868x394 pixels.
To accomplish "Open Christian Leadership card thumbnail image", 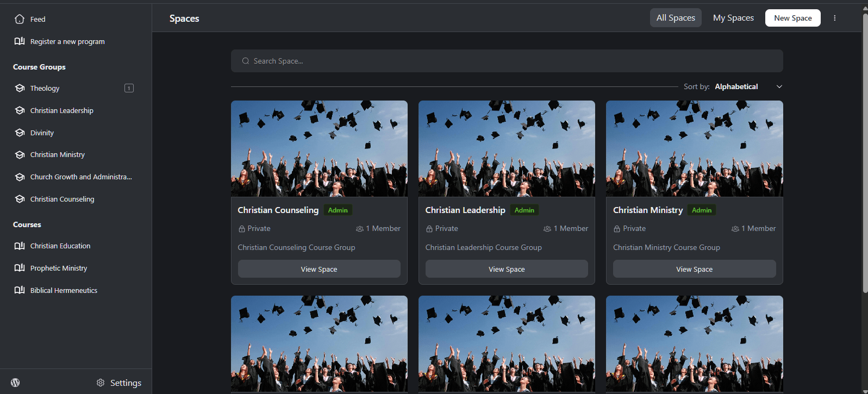I will pos(507,148).
